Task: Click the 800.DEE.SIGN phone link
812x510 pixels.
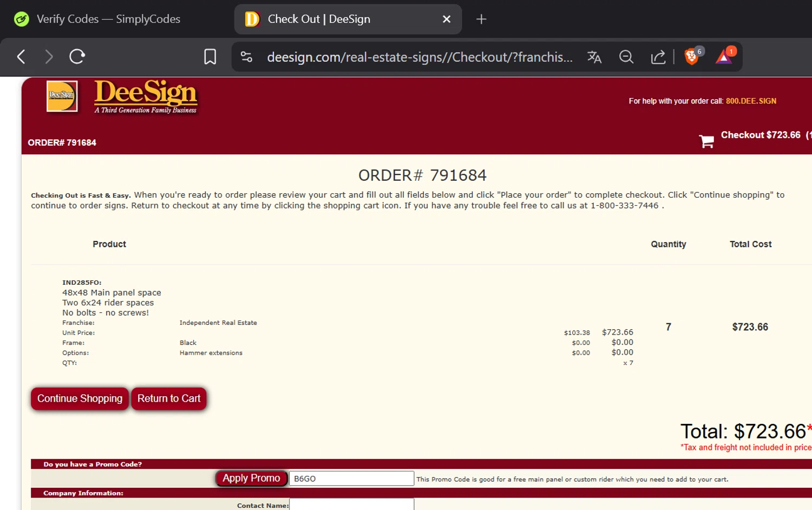Action: (751, 101)
